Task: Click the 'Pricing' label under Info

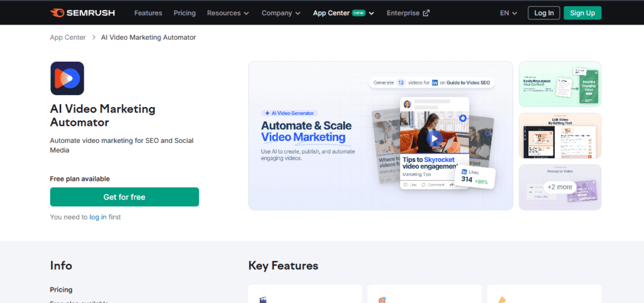Action: click(61, 290)
